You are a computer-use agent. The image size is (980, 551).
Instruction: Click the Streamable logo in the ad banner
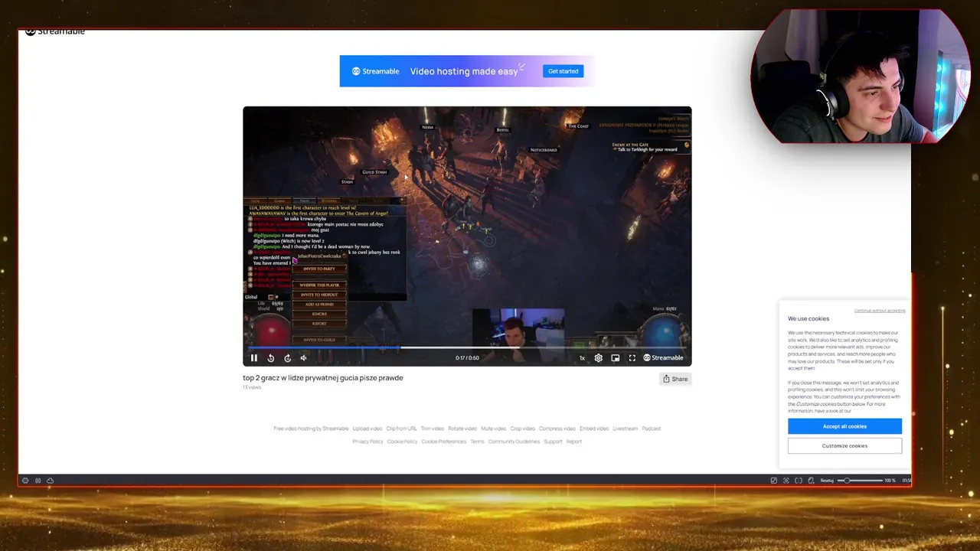375,71
